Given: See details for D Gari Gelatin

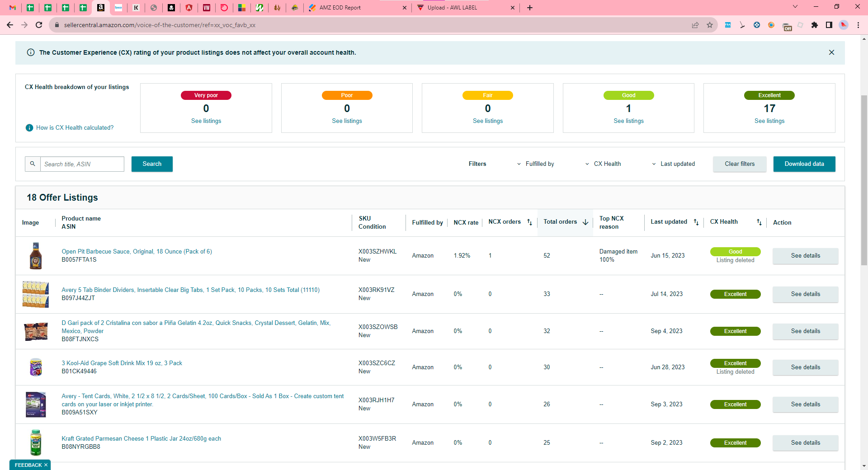Looking at the screenshot, I should point(805,331).
